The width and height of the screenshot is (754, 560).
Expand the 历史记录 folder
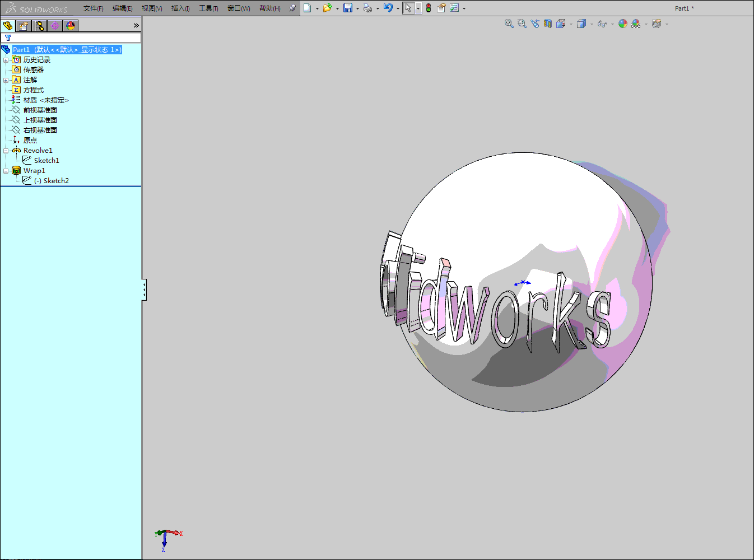click(x=6, y=60)
